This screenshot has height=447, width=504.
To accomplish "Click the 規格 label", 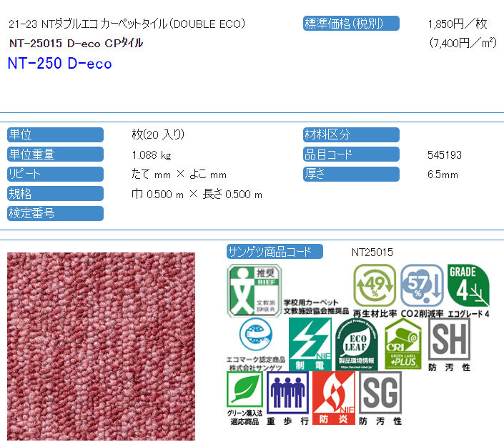I will [55, 194].
